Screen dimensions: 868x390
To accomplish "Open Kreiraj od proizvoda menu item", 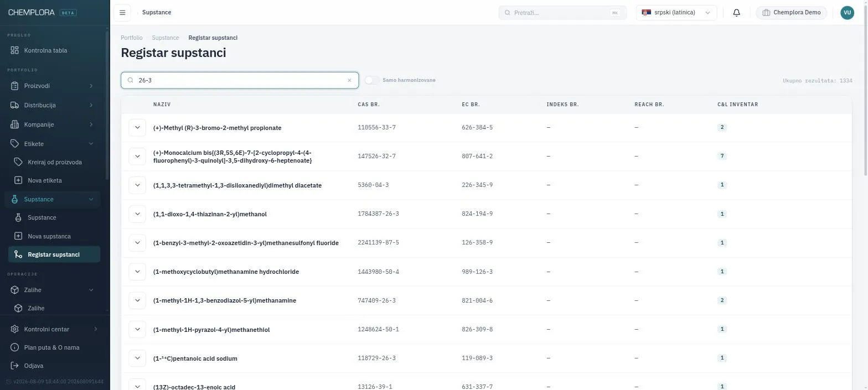I will 54,162.
